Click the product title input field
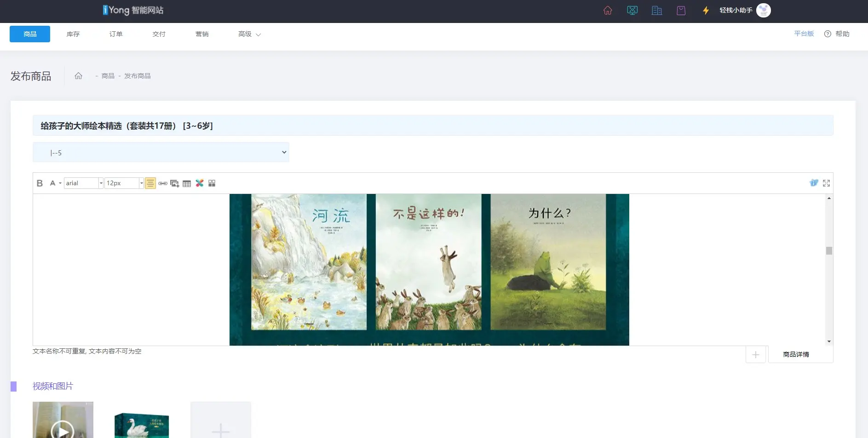868x438 pixels. [432, 125]
